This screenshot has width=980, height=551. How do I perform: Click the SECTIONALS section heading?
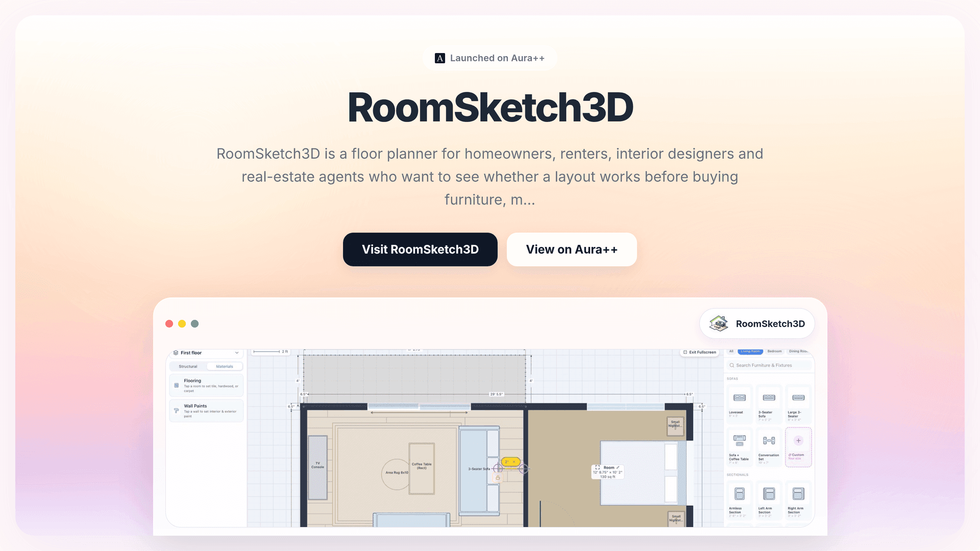pyautogui.click(x=738, y=475)
